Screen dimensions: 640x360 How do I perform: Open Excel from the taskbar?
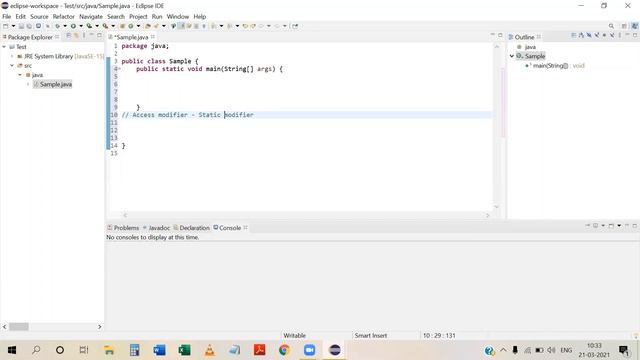point(184,350)
